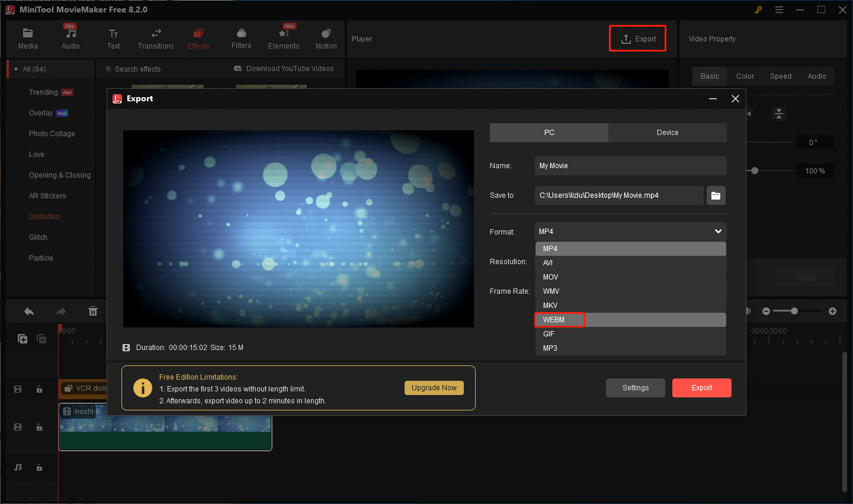
Task: Choose WEBM from format list
Action: [x=630, y=320]
